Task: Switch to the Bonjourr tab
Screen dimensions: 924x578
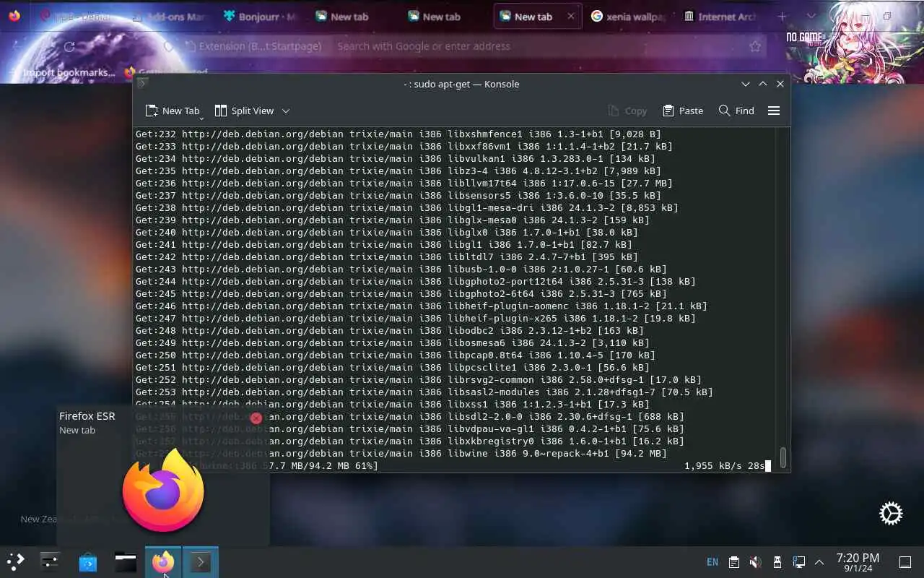Action: coord(260,16)
